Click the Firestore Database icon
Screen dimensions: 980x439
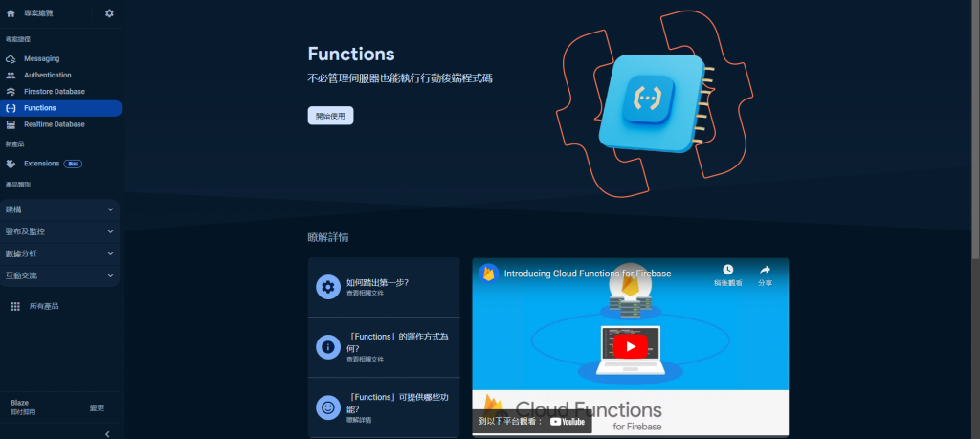pyautogui.click(x=11, y=92)
